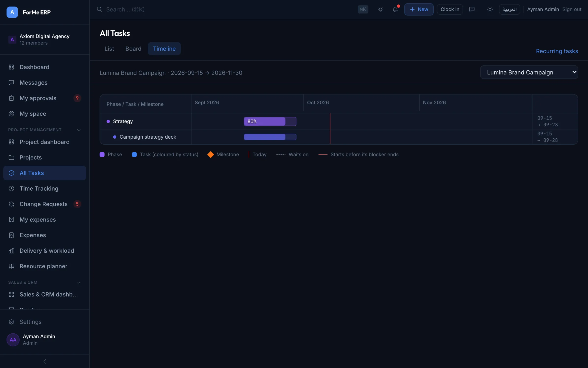This screenshot has width=588, height=368.
Task: Collapse the Sales & CRM section
Action: click(79, 282)
